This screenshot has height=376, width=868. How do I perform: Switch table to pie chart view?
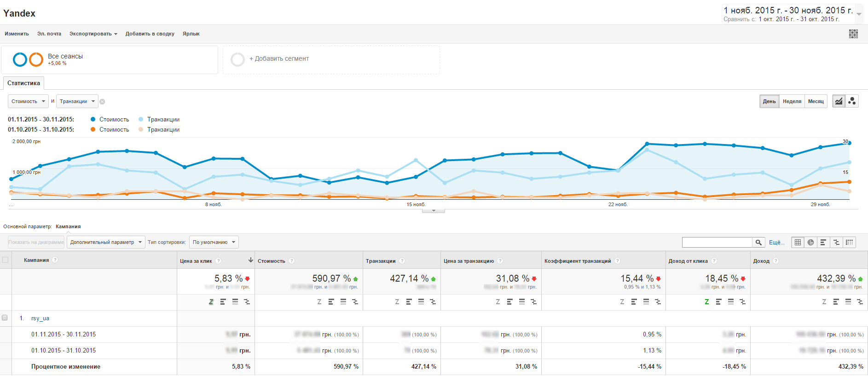pos(810,242)
